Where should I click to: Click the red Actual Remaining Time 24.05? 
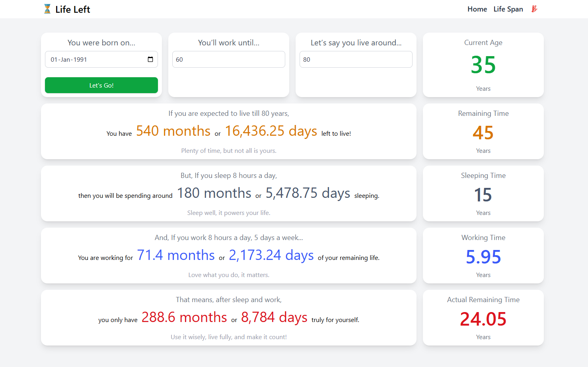pos(483,319)
